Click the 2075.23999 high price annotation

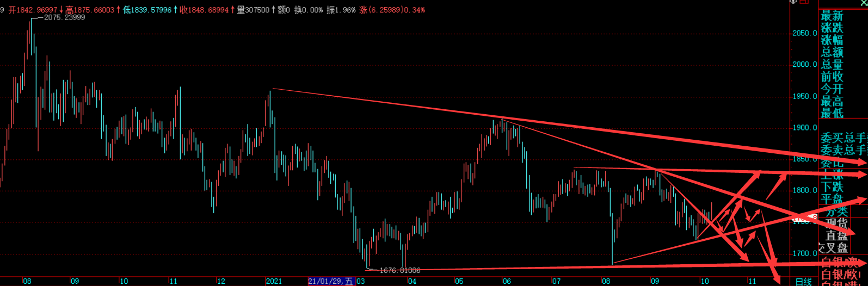click(x=64, y=17)
